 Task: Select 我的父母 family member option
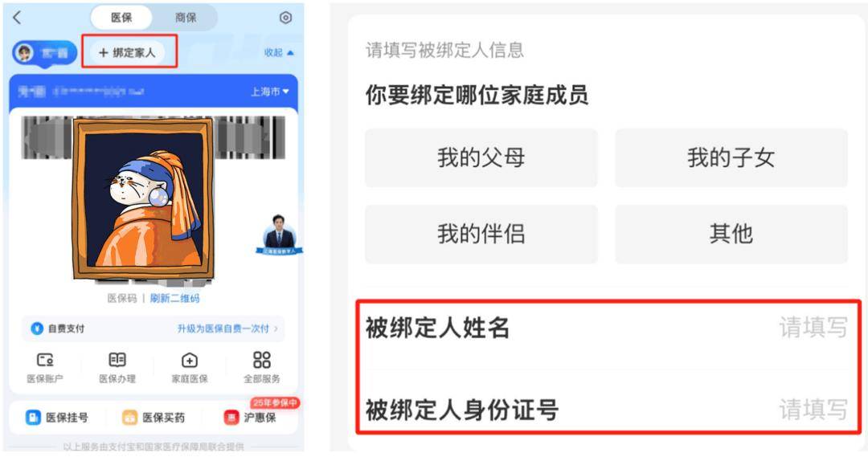pyautogui.click(x=481, y=157)
